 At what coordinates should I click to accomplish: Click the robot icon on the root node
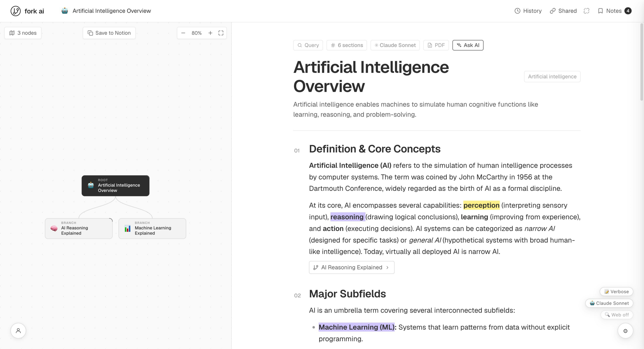tap(91, 185)
